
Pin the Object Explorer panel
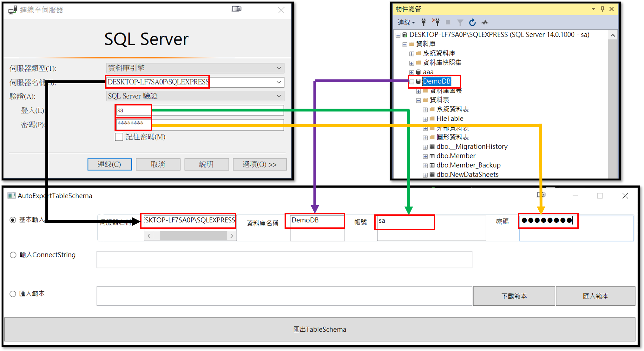click(x=602, y=9)
